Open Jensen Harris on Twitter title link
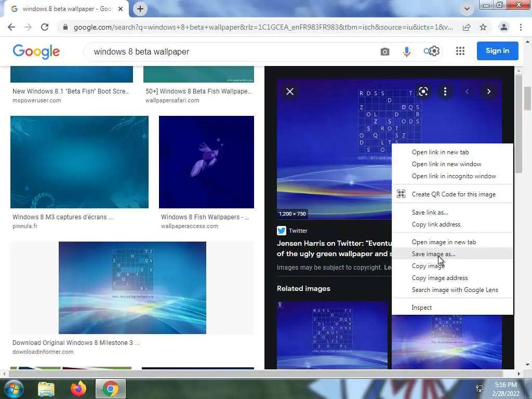Screen dimensions: 532x399 [x=334, y=248]
